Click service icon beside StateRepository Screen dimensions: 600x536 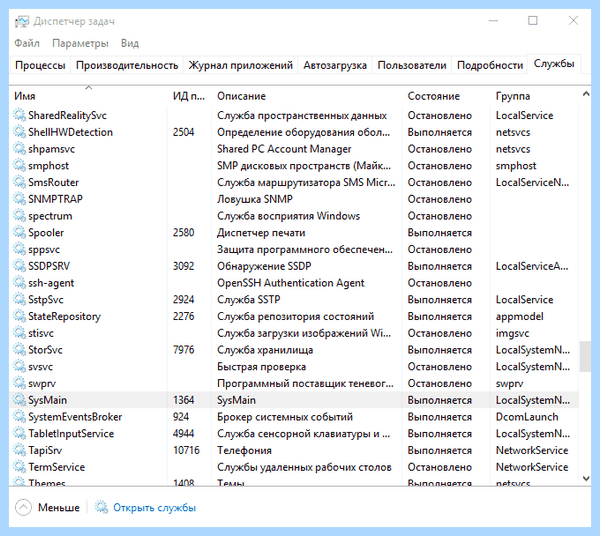click(20, 316)
